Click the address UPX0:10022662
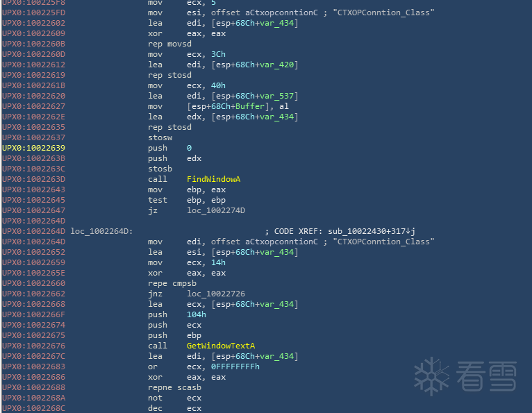The height and width of the screenshot is (413, 532). [33, 294]
